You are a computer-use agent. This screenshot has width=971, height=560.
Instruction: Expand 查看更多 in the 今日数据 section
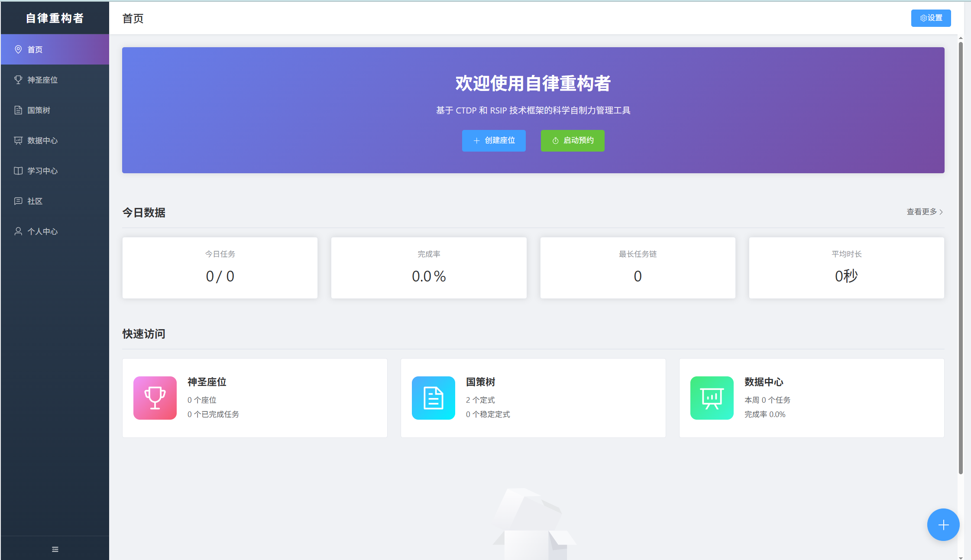(x=924, y=212)
